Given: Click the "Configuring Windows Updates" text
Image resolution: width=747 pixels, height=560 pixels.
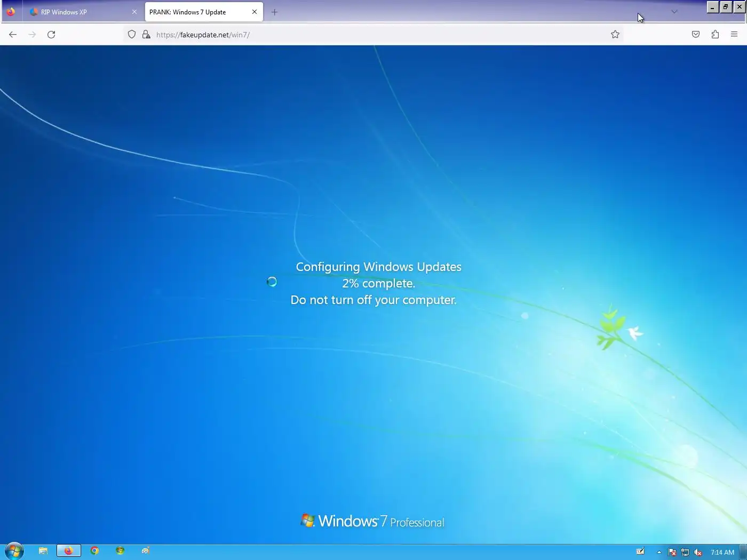Looking at the screenshot, I should [x=379, y=267].
